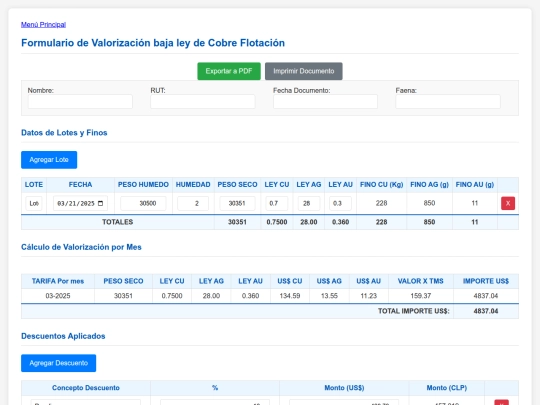Click the FINO AG (g) column header
This screenshot has width=540, height=405.
(x=429, y=185)
